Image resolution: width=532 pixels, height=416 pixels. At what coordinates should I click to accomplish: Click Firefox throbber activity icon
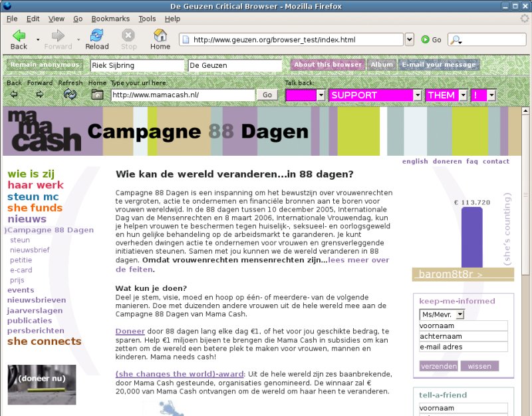[525, 19]
